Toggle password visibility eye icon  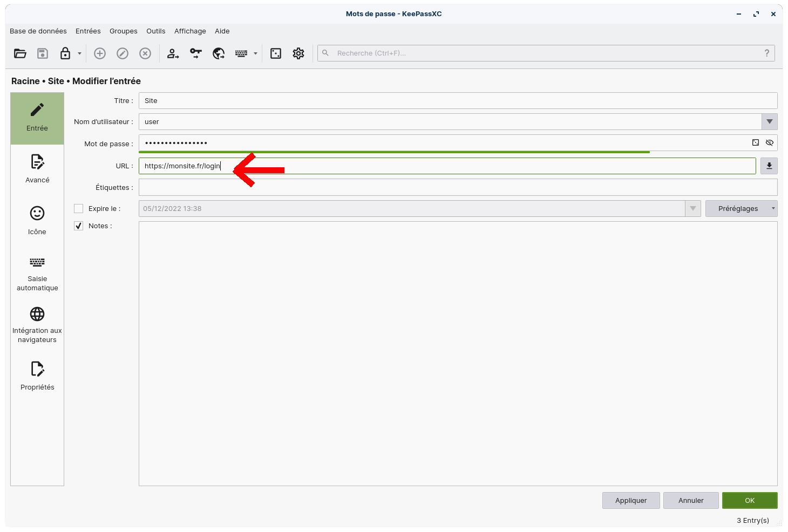(770, 143)
